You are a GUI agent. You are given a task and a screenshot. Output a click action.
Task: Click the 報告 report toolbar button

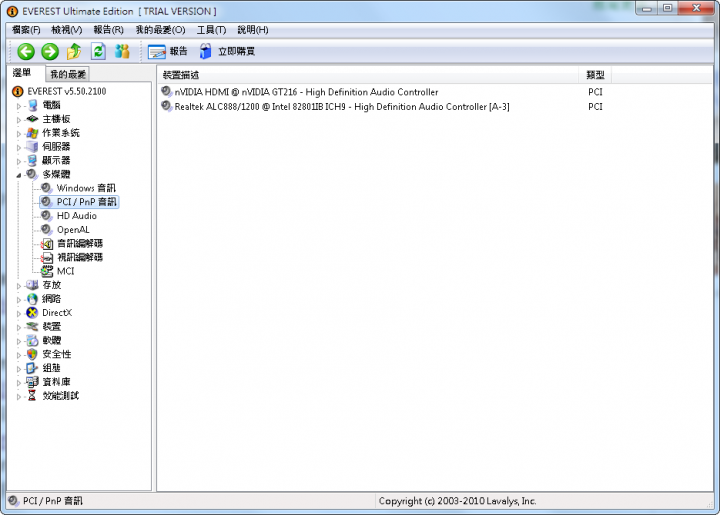click(168, 51)
